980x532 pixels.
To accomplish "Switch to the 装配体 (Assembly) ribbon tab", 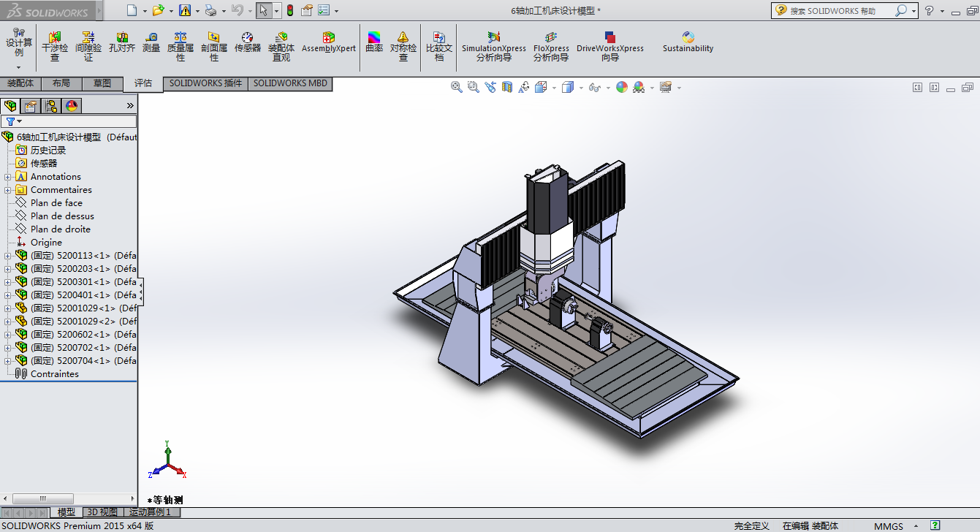I will tap(20, 83).
